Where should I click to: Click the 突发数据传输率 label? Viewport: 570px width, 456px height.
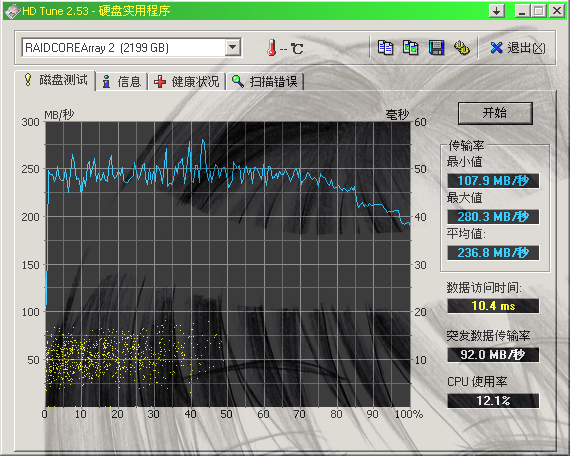pyautogui.click(x=488, y=335)
